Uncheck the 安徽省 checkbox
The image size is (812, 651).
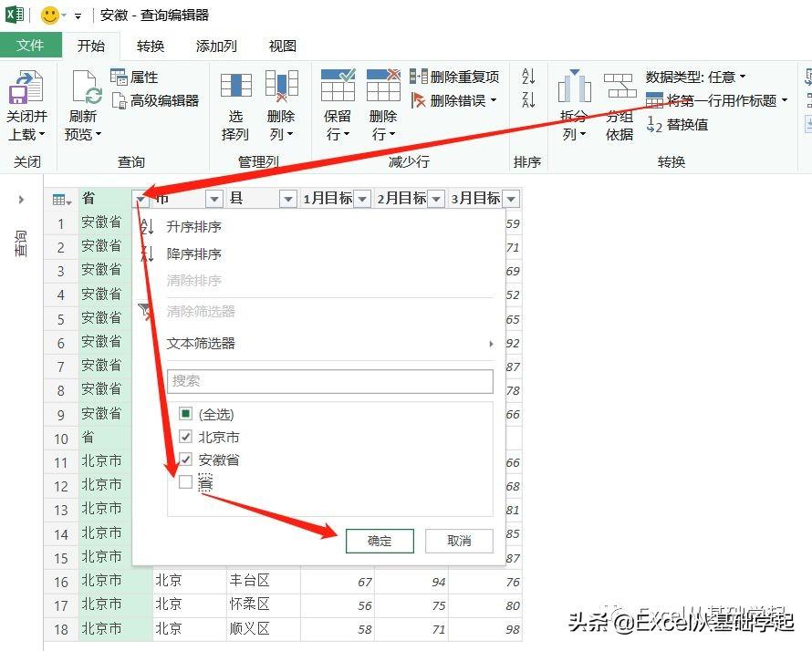tap(185, 459)
